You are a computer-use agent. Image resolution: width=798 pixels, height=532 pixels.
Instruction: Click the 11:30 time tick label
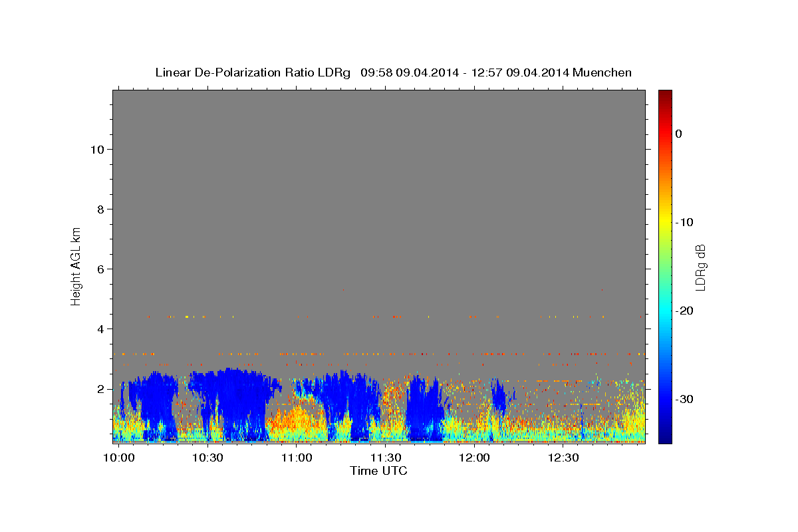pyautogui.click(x=385, y=458)
